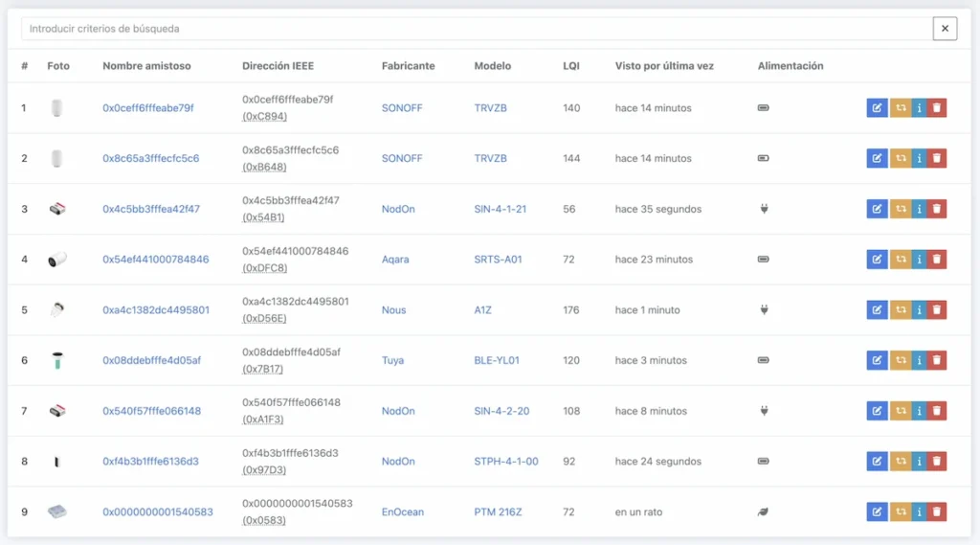Click the rename (edit) icon for SONOFF device row 1
Viewport: 980px width, 545px height.
click(877, 108)
